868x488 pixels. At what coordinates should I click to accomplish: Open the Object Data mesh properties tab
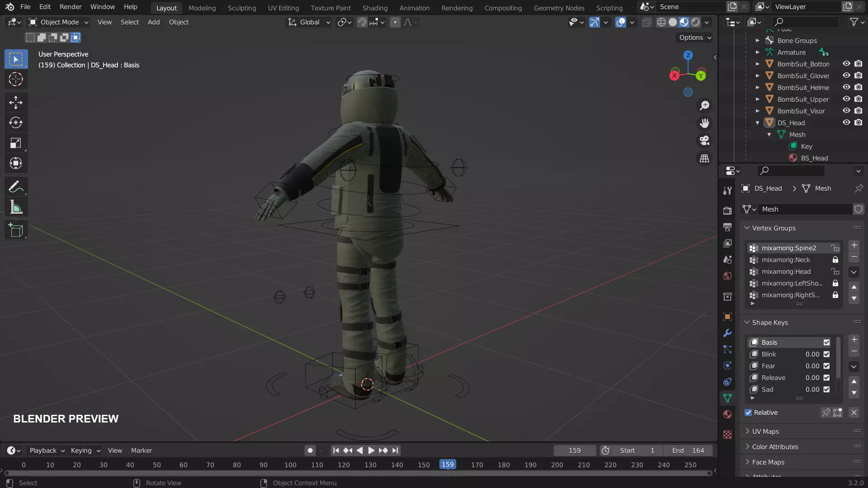[727, 398]
